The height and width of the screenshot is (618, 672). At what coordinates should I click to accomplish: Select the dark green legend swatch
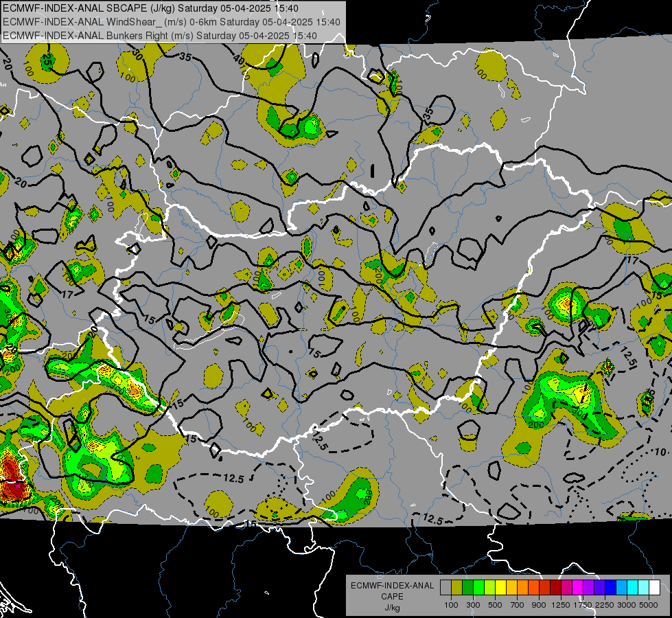pos(467,588)
